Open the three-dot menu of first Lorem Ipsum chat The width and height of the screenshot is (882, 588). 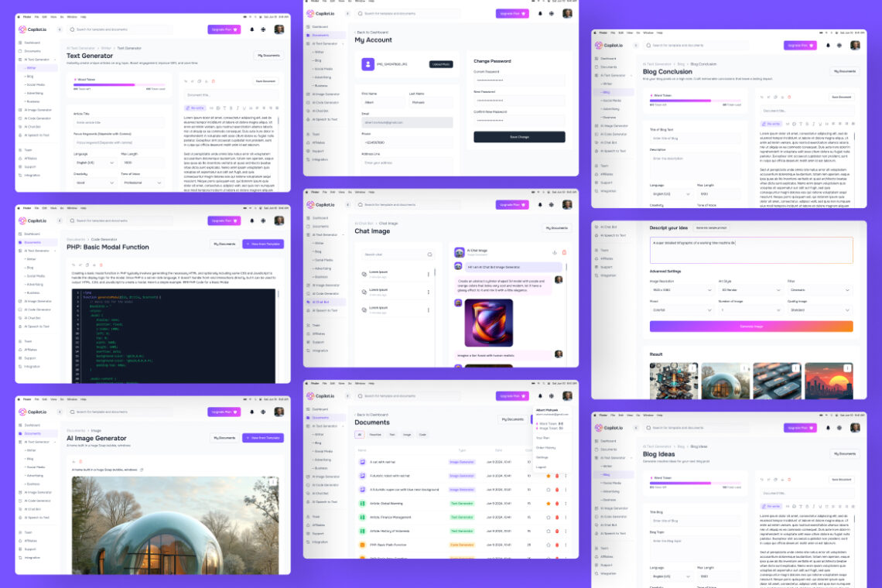(x=428, y=274)
